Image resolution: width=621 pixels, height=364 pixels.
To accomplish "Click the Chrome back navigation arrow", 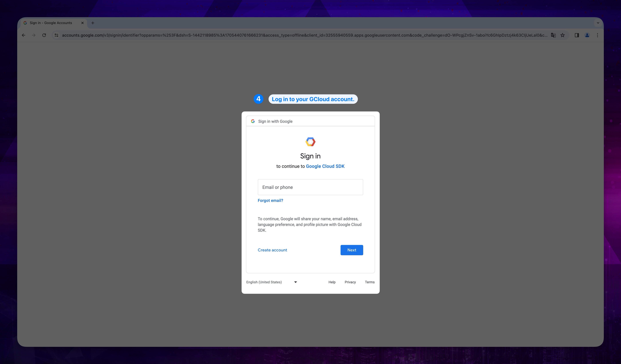I will point(23,35).
